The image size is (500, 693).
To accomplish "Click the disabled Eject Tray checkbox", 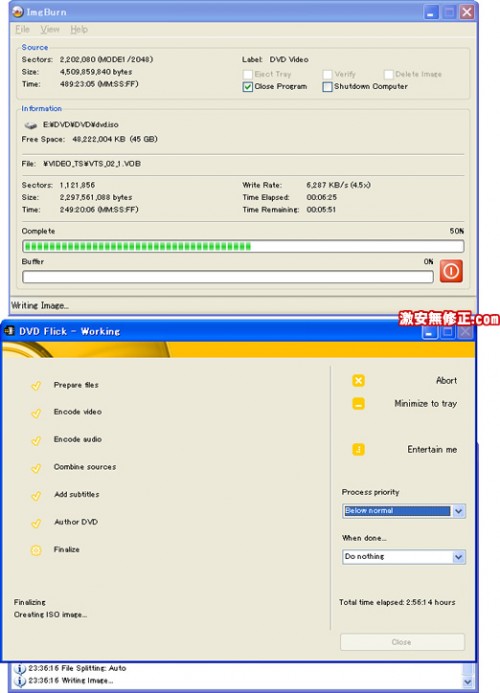I will pos(248,74).
